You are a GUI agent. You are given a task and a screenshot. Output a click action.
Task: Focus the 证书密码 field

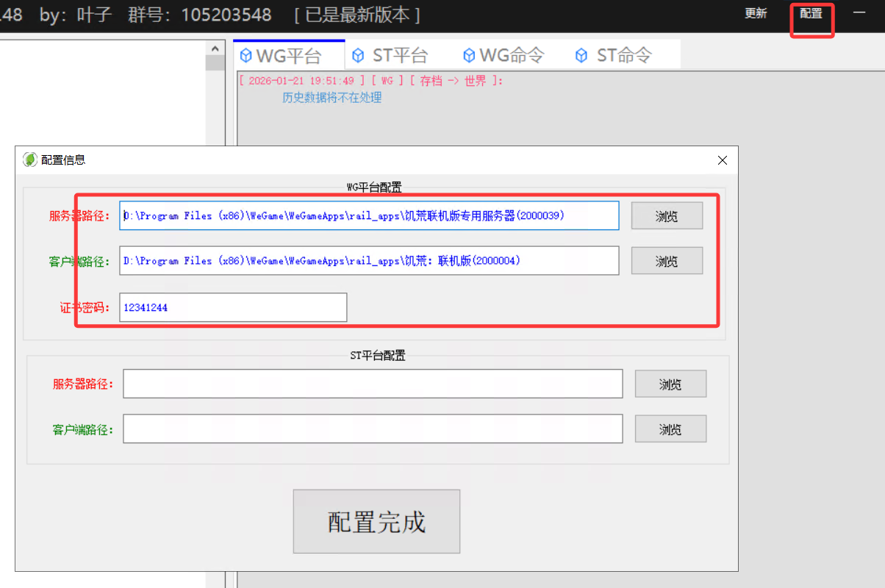233,307
